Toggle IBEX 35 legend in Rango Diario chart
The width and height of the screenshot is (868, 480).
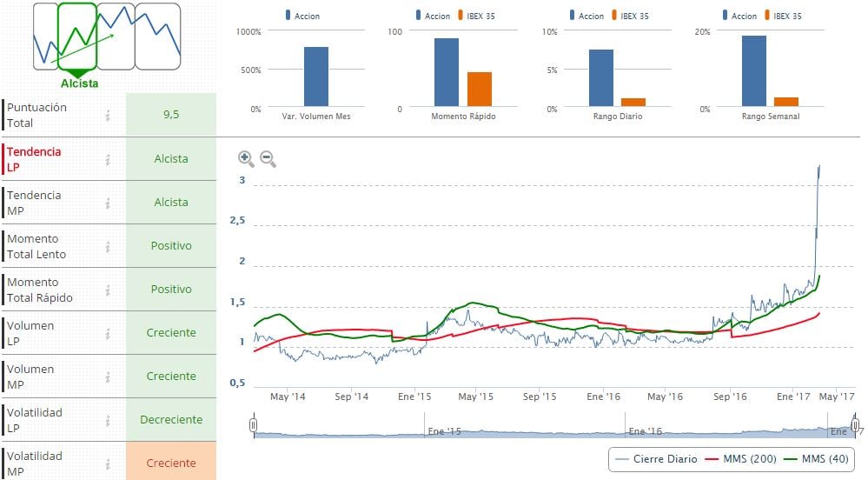630,16
